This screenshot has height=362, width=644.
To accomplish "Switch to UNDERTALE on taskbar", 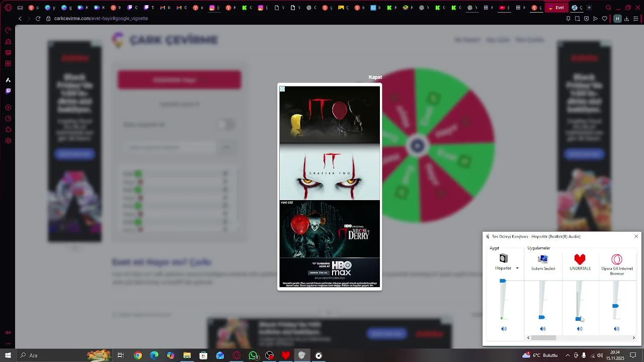I will (x=286, y=355).
